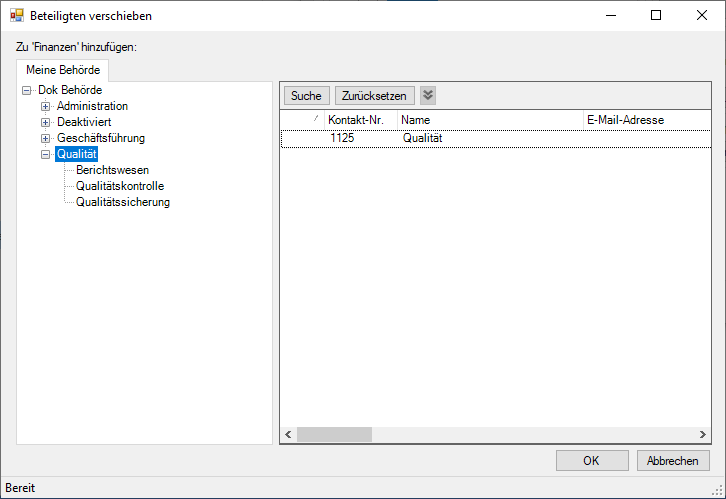Click the double-chevron expand search options icon
The height and width of the screenshot is (499, 726).
tap(428, 96)
